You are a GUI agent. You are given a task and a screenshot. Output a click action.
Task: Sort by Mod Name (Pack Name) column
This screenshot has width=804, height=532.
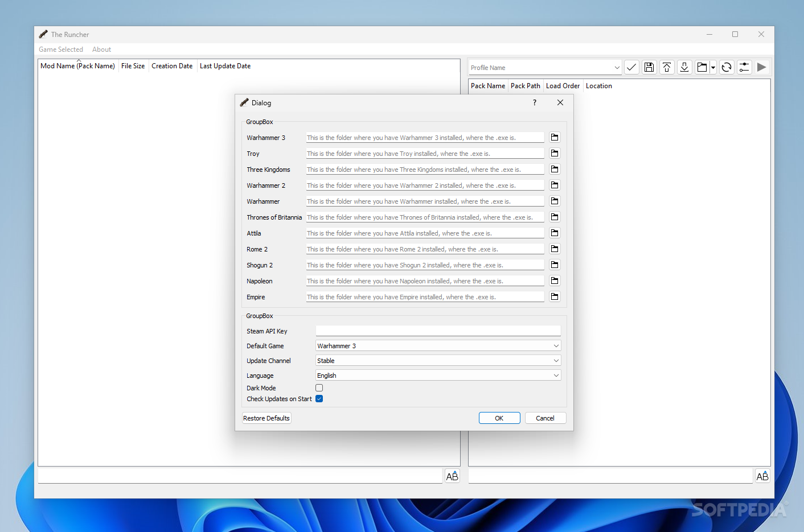pyautogui.click(x=78, y=66)
